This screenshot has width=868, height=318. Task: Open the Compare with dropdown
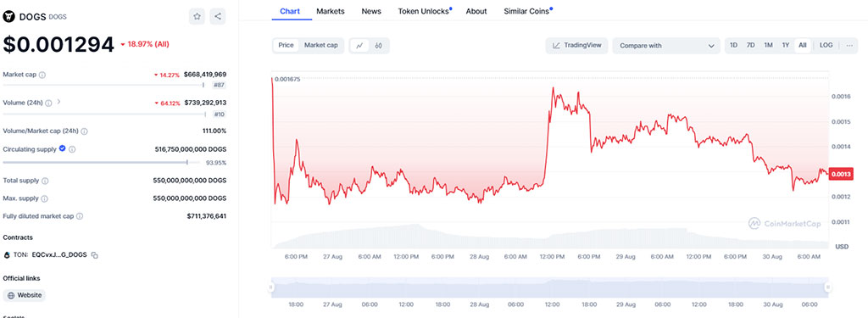666,46
